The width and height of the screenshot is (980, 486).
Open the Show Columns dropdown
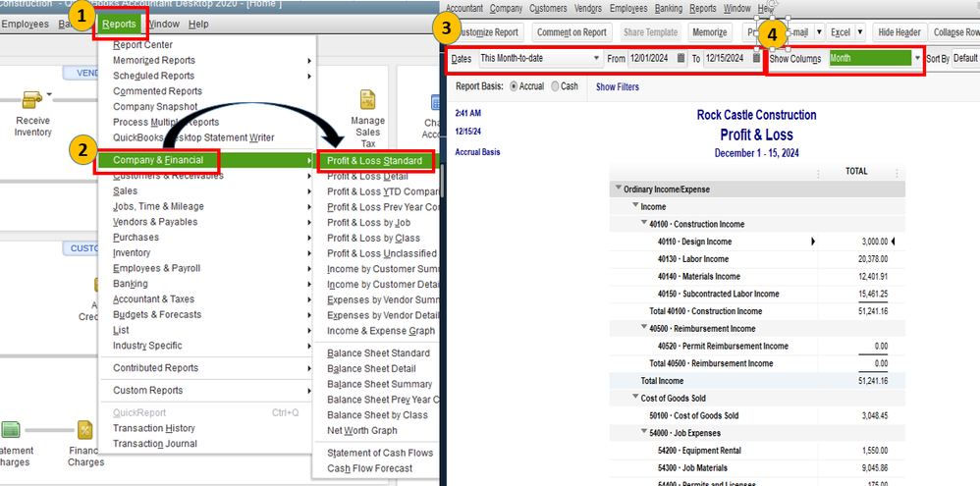click(917, 58)
